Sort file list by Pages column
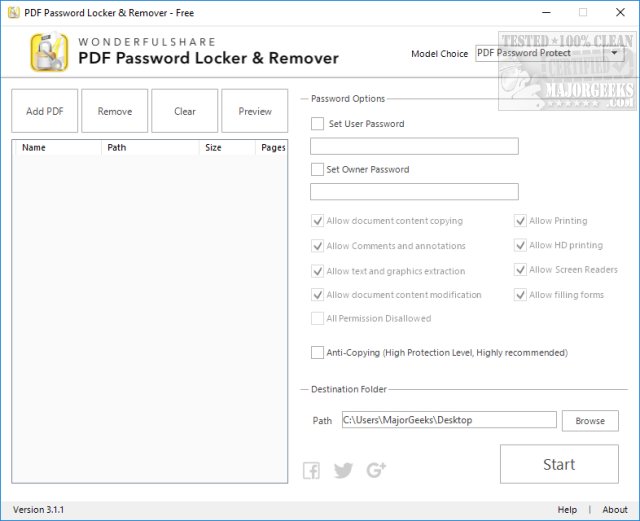The width and height of the screenshot is (640, 521). (272, 147)
